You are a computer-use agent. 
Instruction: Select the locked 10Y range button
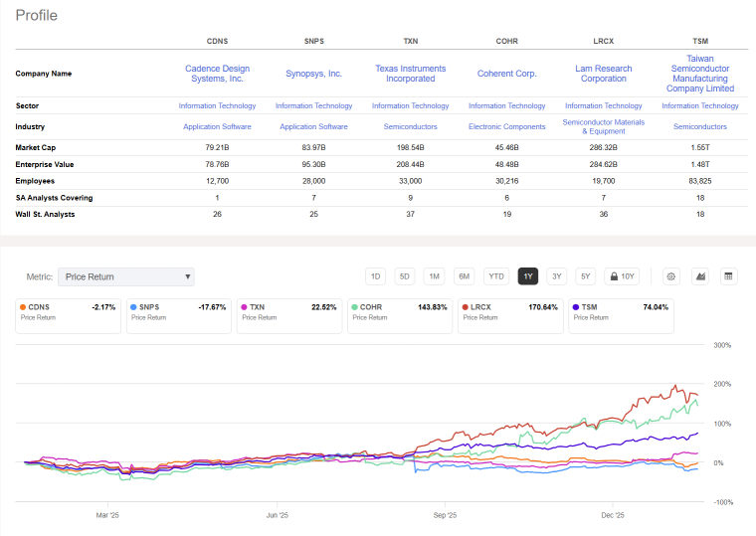tap(622, 276)
